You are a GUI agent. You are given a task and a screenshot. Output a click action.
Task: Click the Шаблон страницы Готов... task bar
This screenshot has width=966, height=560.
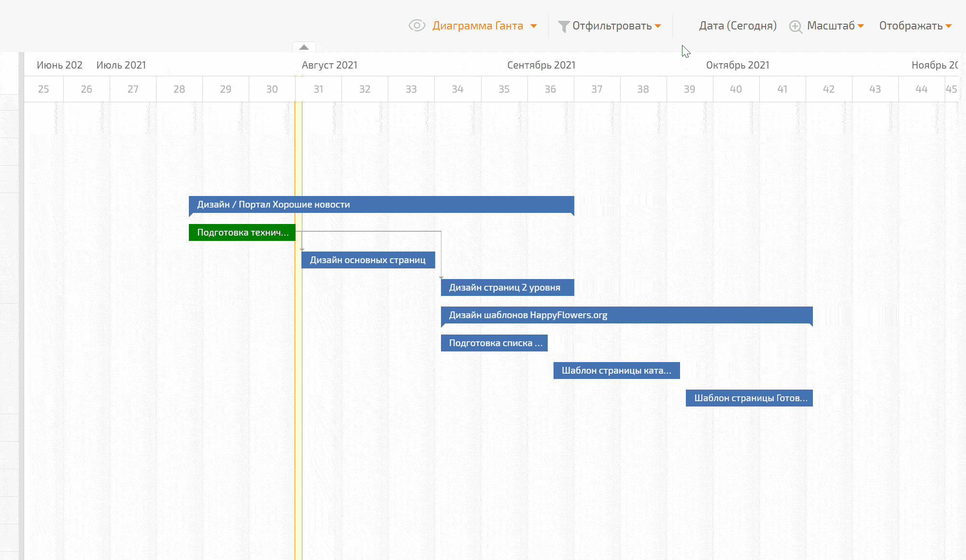pos(749,398)
